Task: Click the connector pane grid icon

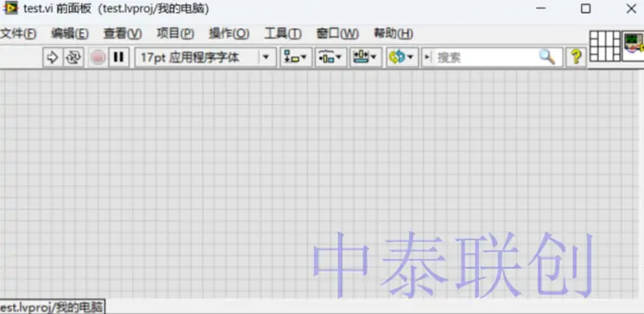Action: tap(605, 46)
